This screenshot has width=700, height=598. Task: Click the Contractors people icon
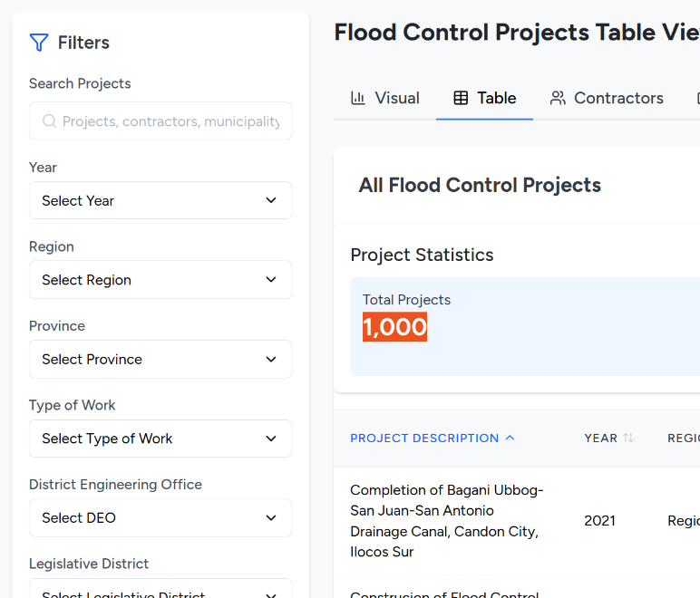pyautogui.click(x=559, y=98)
